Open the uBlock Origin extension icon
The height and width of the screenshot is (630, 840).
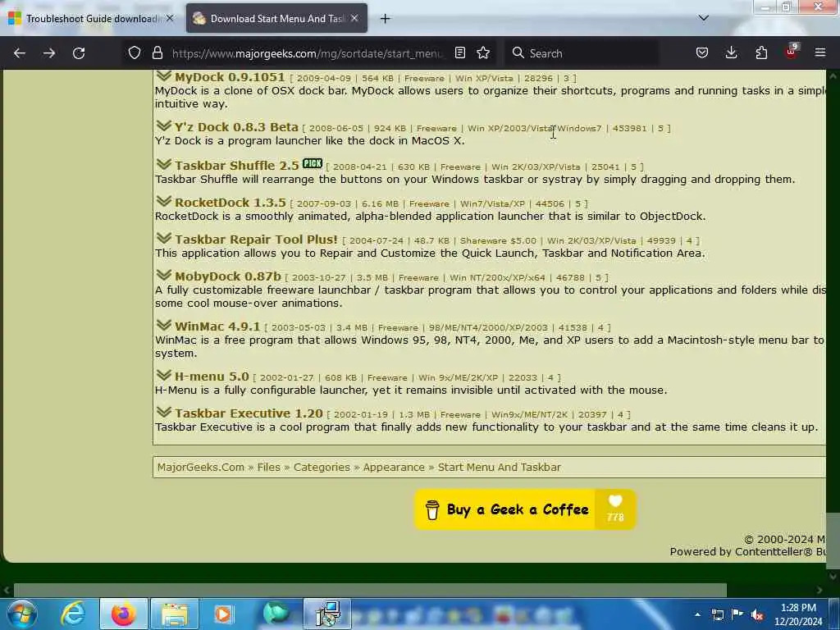[x=792, y=52]
